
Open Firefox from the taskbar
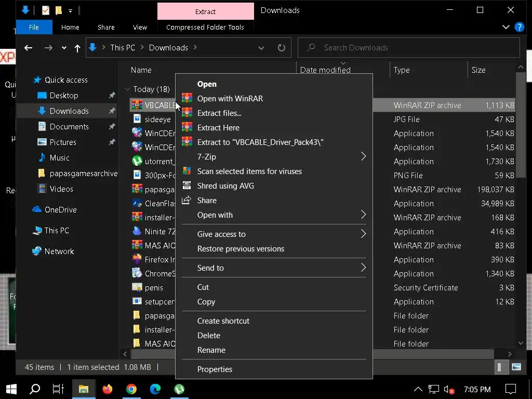click(108, 389)
